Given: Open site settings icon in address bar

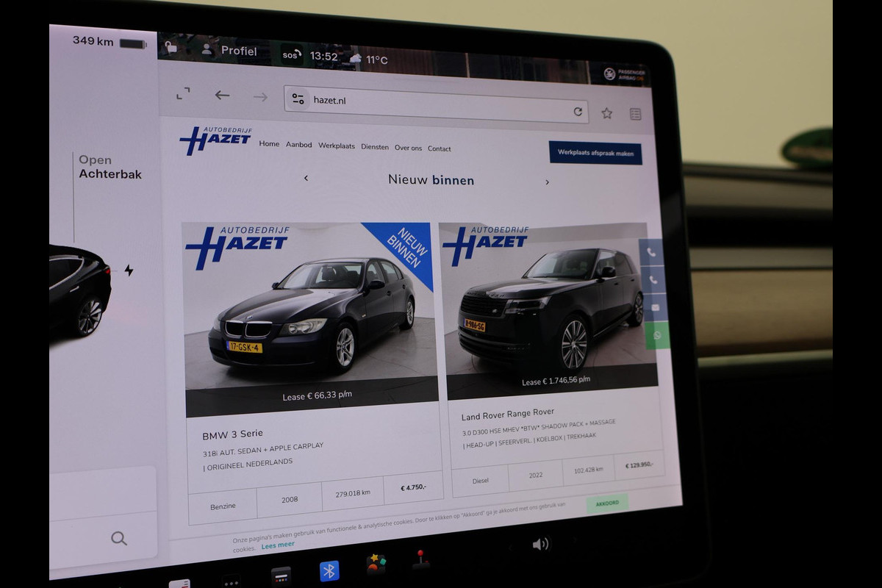Looking at the screenshot, I should [x=298, y=98].
